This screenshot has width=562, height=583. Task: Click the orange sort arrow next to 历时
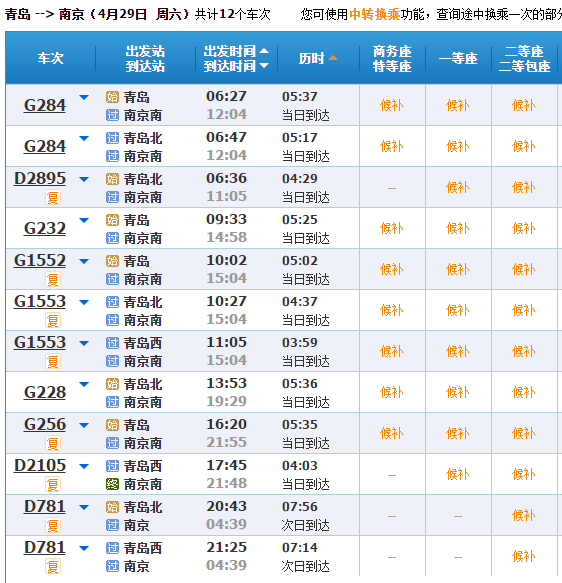coord(333,58)
